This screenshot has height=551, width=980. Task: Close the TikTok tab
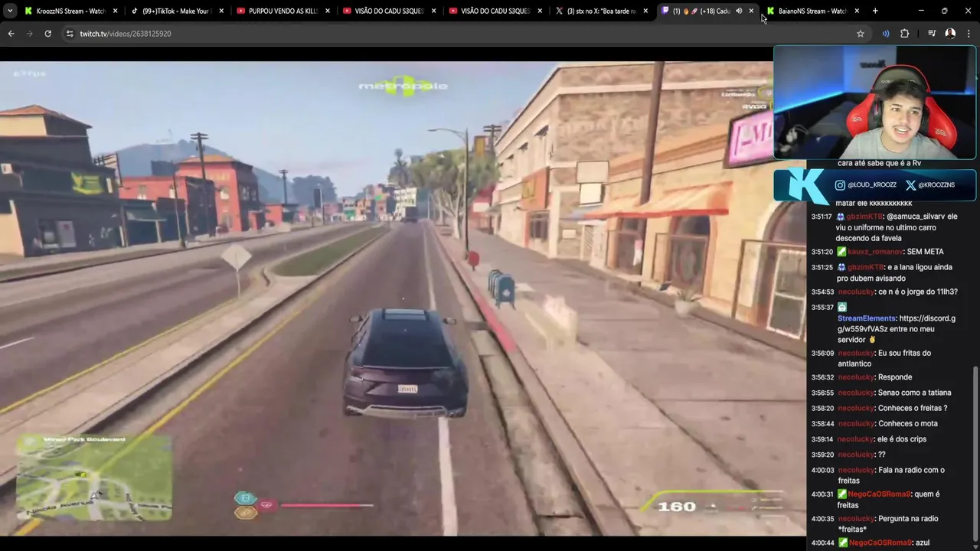point(222,11)
